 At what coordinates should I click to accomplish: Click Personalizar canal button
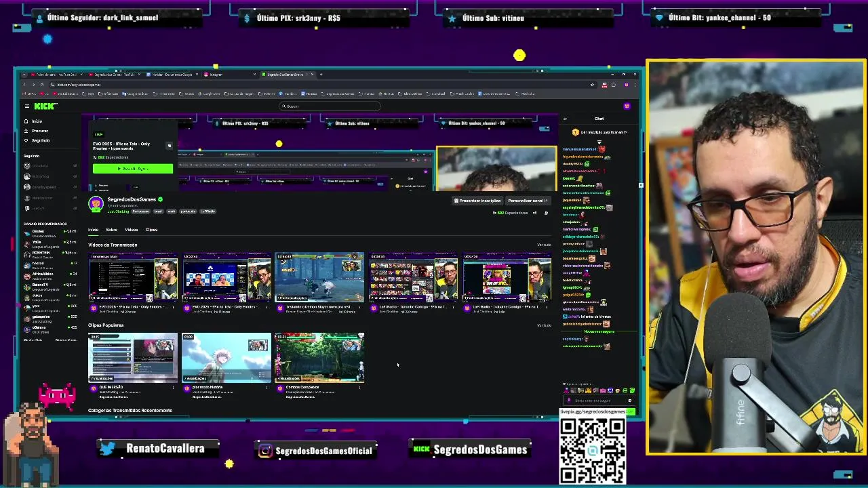tap(528, 201)
